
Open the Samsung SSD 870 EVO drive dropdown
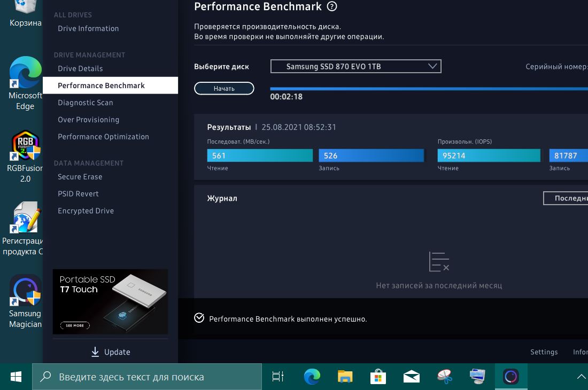(x=355, y=66)
